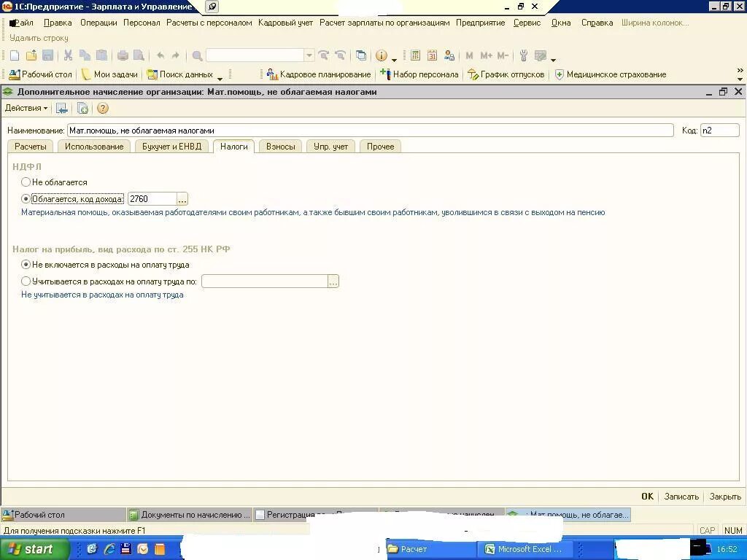Image resolution: width=747 pixels, height=560 pixels.
Task: Switch to the Использование tab
Action: tap(94, 147)
